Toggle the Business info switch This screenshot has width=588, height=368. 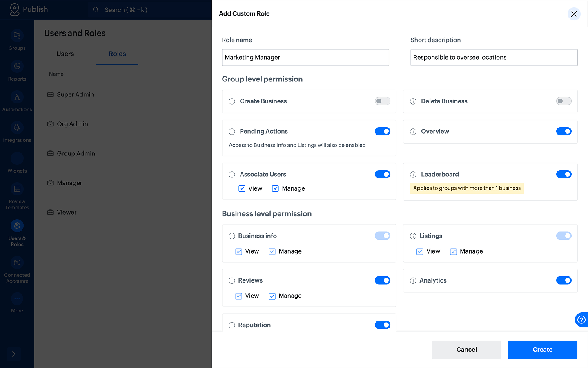pos(383,236)
